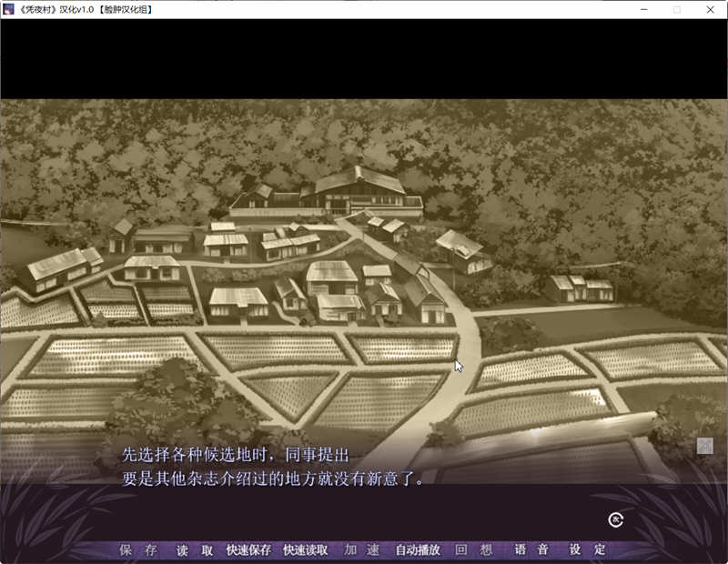Click the small screen-mode icon on the map's right edge
The height and width of the screenshot is (564, 728).
[x=706, y=445]
